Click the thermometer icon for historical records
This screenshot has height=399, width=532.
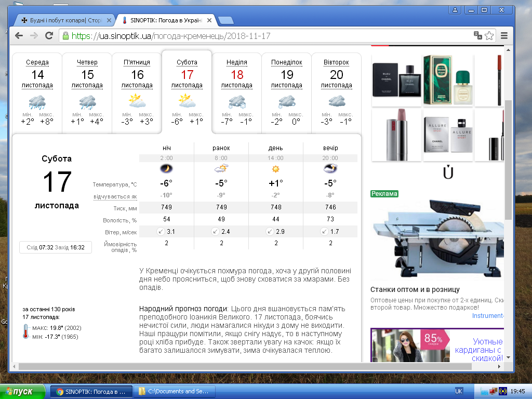tap(26, 331)
